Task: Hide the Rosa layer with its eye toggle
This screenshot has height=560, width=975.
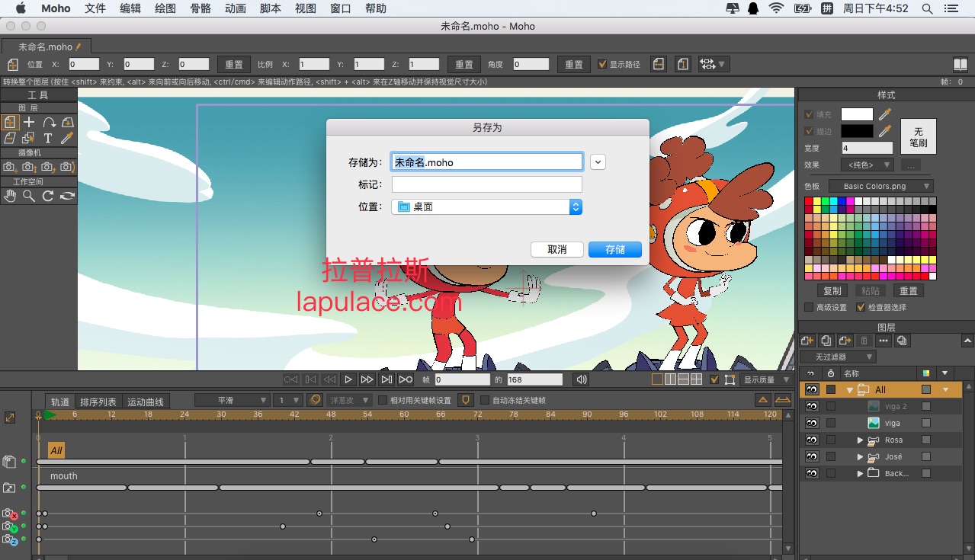Action: click(812, 440)
